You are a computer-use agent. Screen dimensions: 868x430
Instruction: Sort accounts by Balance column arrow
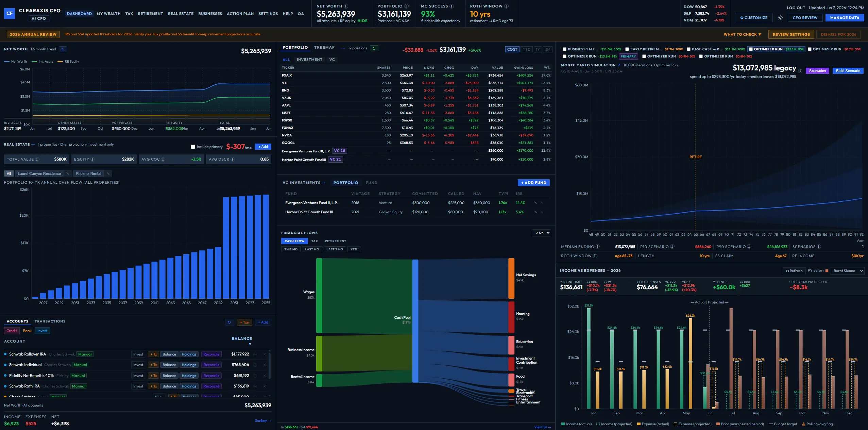[250, 344]
